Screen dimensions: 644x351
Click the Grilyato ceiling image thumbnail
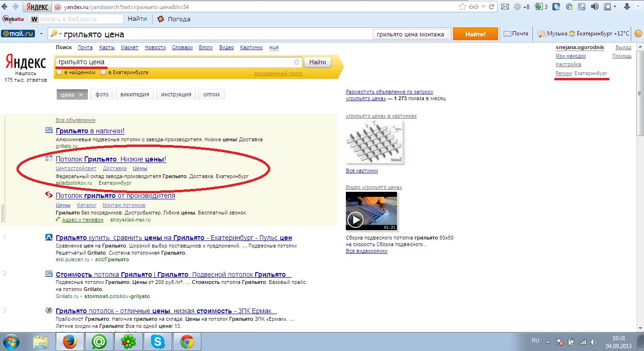tap(375, 142)
